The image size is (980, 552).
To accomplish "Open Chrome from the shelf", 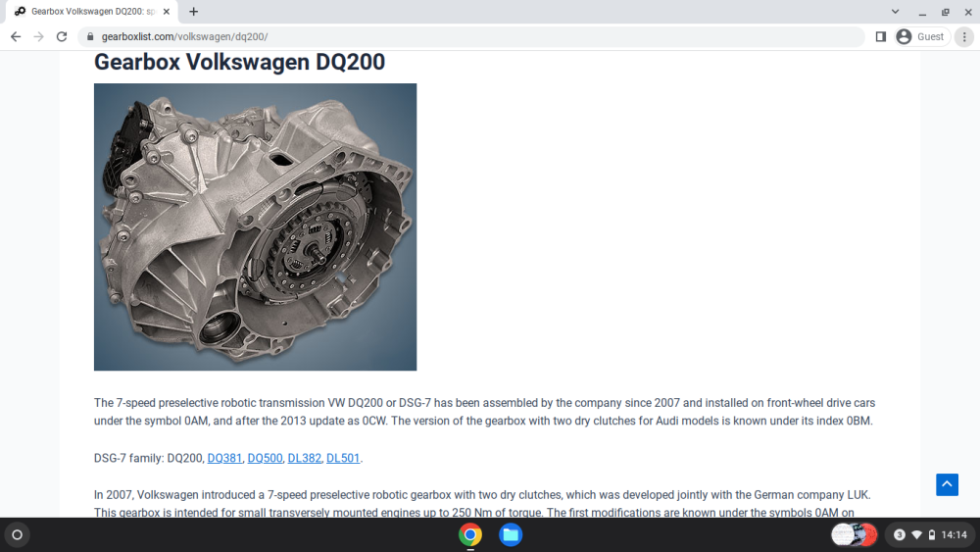I will point(470,535).
